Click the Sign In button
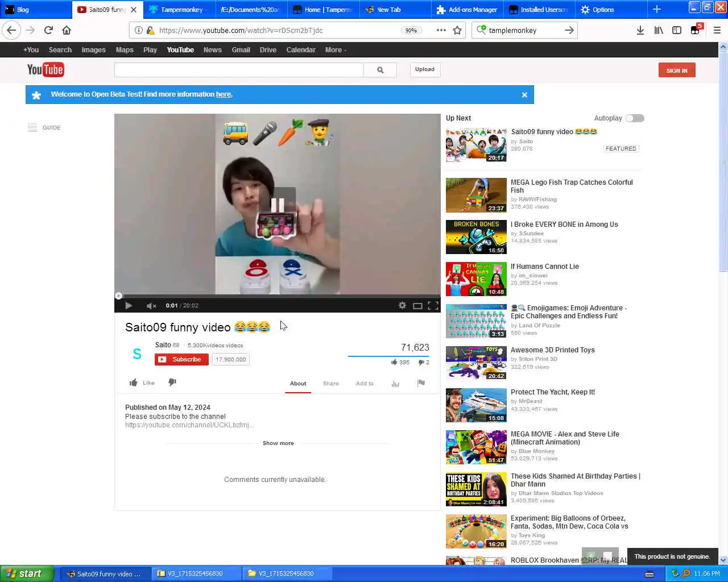This screenshot has height=582, width=728. tap(677, 70)
